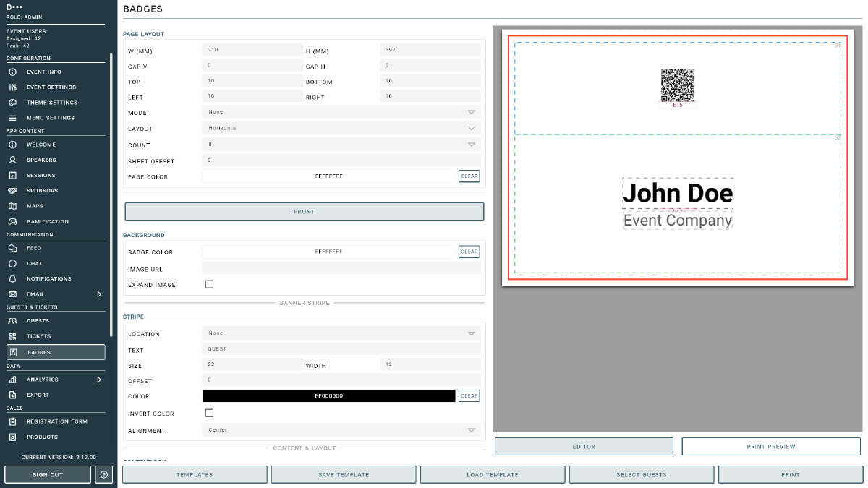868x488 pixels.
Task: Click the Notifications bell icon
Action: [x=12, y=279]
